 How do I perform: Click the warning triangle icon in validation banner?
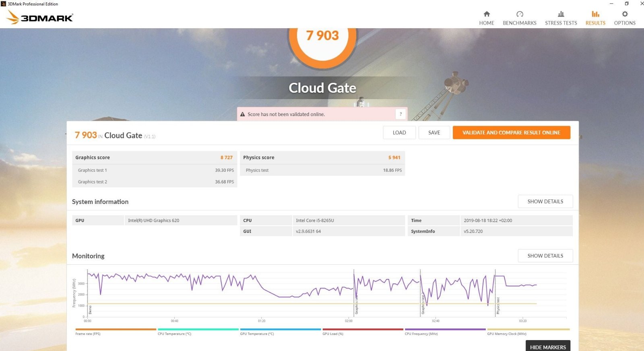pyautogui.click(x=243, y=114)
